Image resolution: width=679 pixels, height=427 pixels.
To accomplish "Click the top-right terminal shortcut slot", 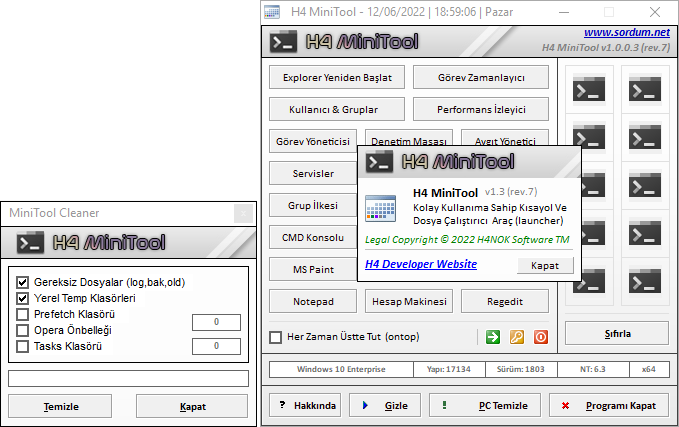I will click(645, 89).
